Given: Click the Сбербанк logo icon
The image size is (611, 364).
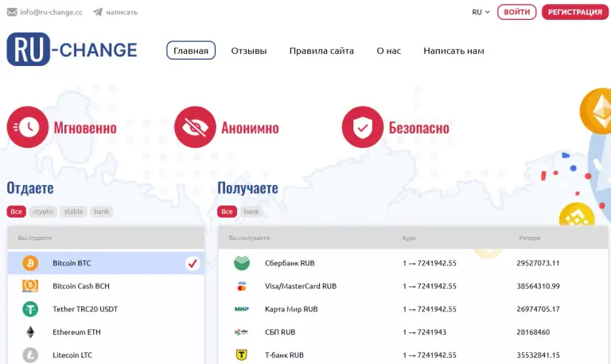Looking at the screenshot, I should click(x=242, y=263).
